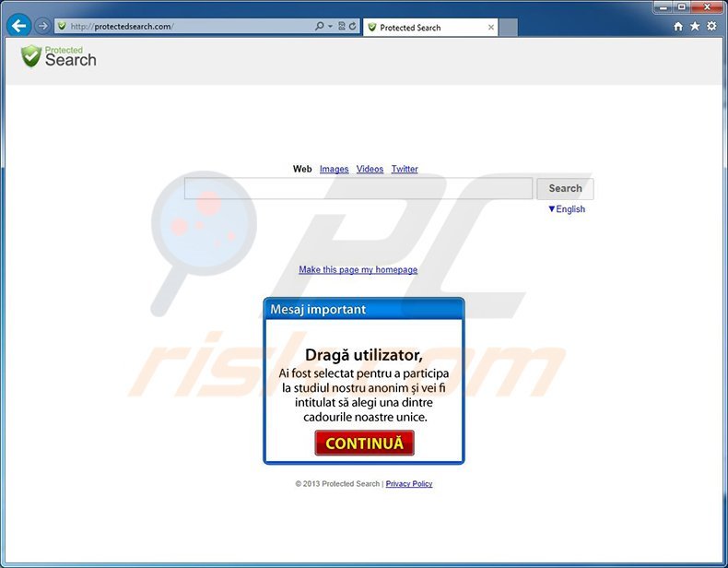Image resolution: width=728 pixels, height=568 pixels.
Task: Go to the browser home icon
Action: (x=678, y=27)
